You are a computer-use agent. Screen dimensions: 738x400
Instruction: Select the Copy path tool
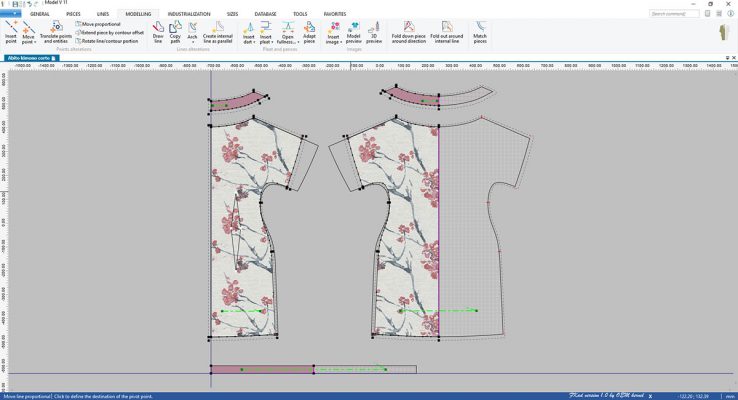[175, 32]
